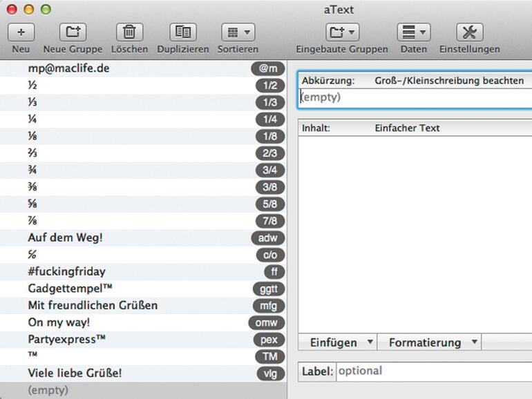Select the ⅝ snippet row
Image resolution: width=532 pixels, height=399 pixels.
point(142,204)
